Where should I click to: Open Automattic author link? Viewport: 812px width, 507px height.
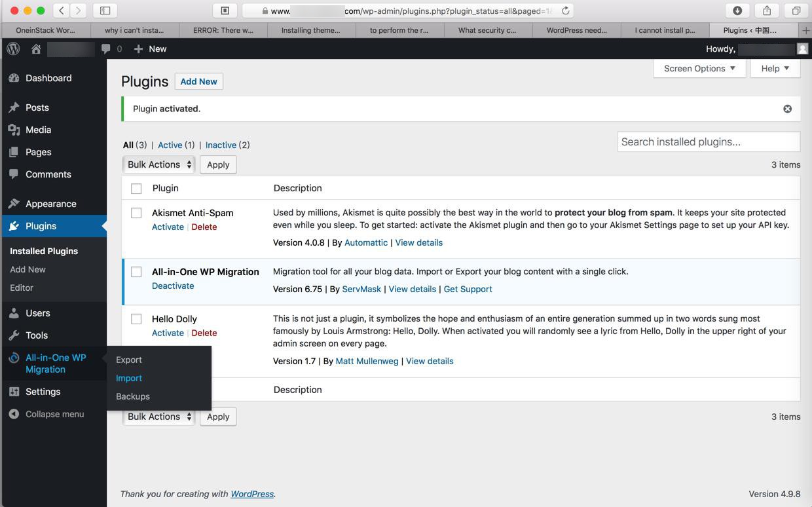[366, 242]
